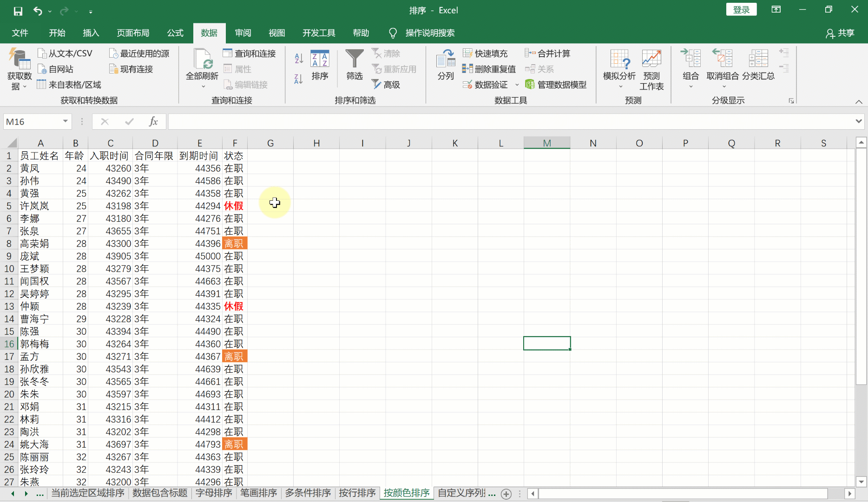The width and height of the screenshot is (868, 502).
Task: Click 自网站 import from web
Action: pos(55,69)
